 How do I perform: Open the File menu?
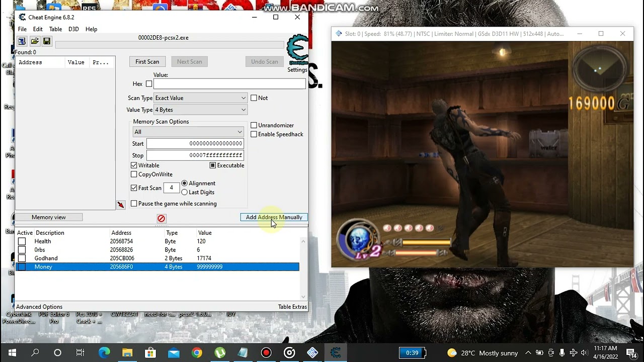(22, 29)
